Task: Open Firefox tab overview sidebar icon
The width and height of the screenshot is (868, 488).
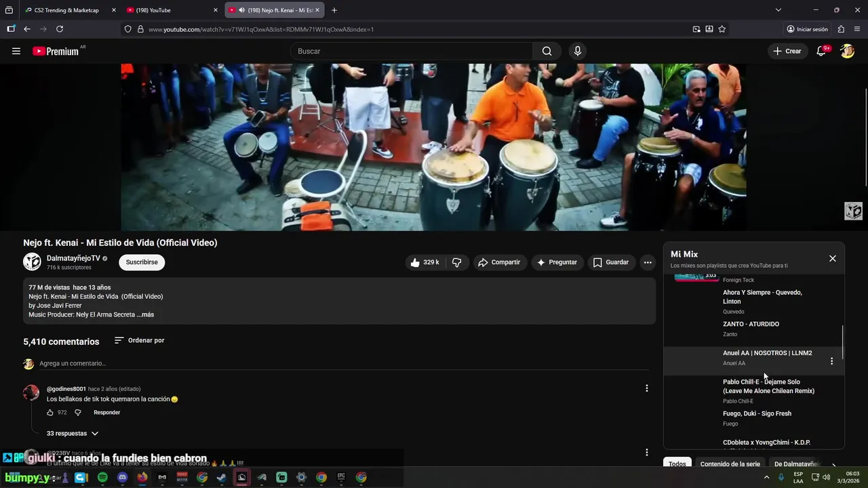Action: pyautogui.click(x=9, y=10)
